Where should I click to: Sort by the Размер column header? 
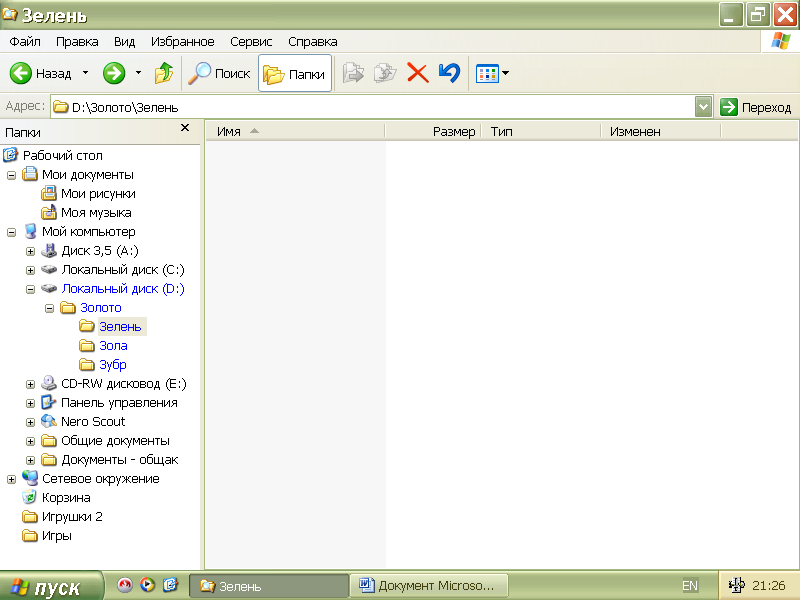pos(433,132)
